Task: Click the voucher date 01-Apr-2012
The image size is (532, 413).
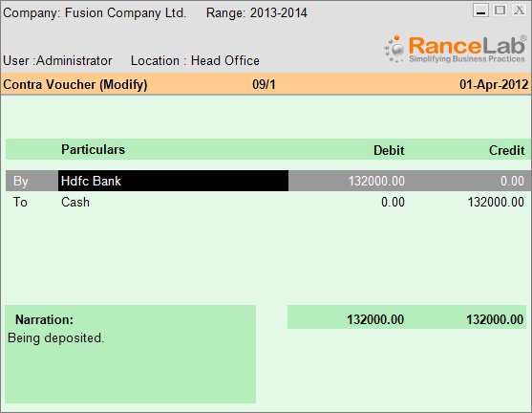Action: [x=494, y=84]
